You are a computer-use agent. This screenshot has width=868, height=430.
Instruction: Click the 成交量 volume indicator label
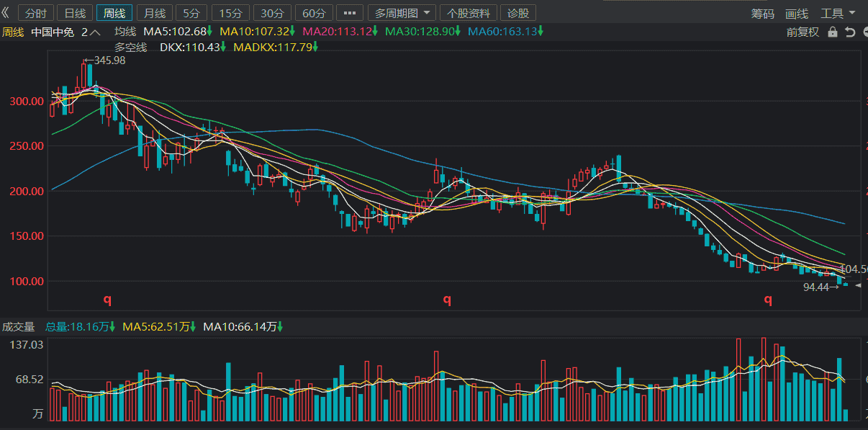tap(18, 326)
